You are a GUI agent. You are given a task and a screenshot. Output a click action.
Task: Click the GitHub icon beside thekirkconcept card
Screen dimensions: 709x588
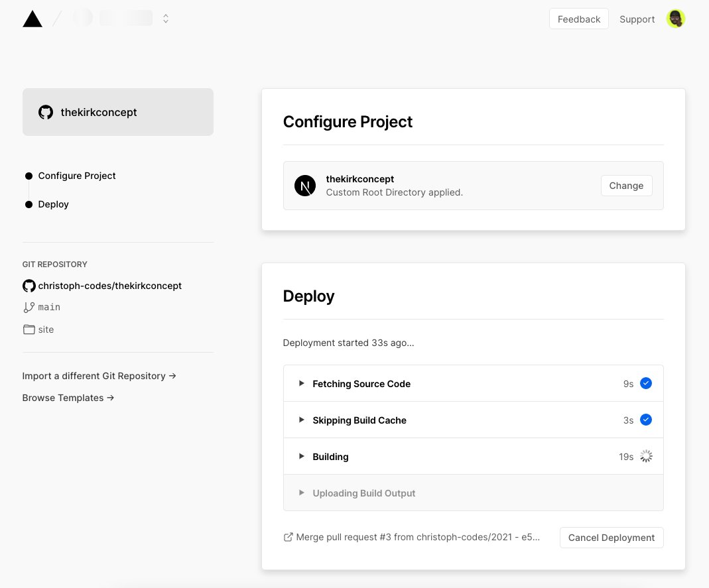pyautogui.click(x=46, y=112)
